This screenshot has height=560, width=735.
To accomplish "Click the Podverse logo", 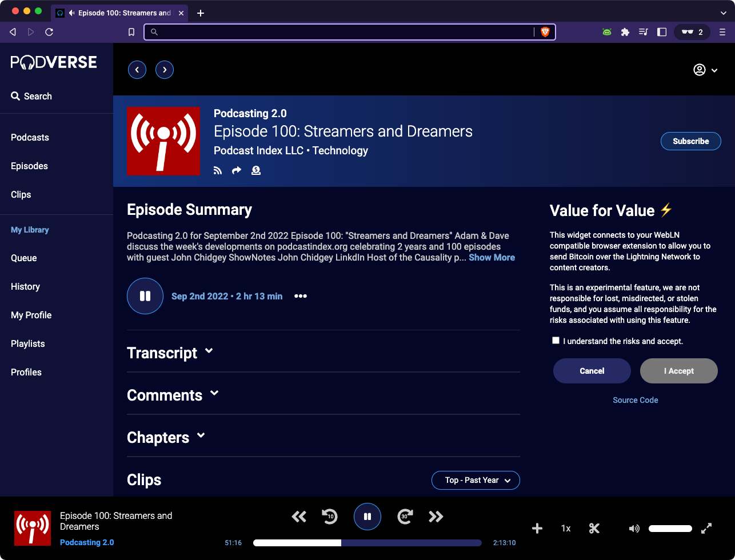I will tap(54, 62).
